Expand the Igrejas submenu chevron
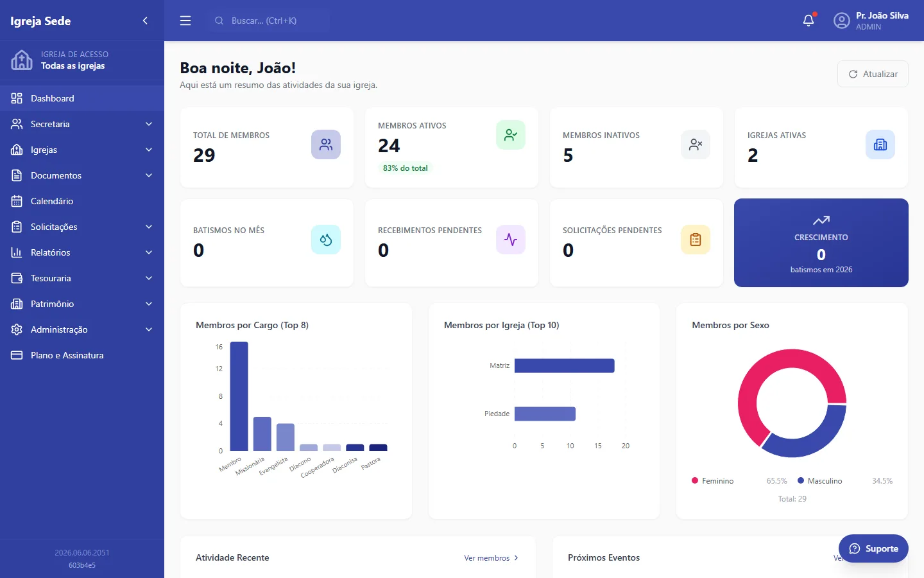 [x=149, y=150]
